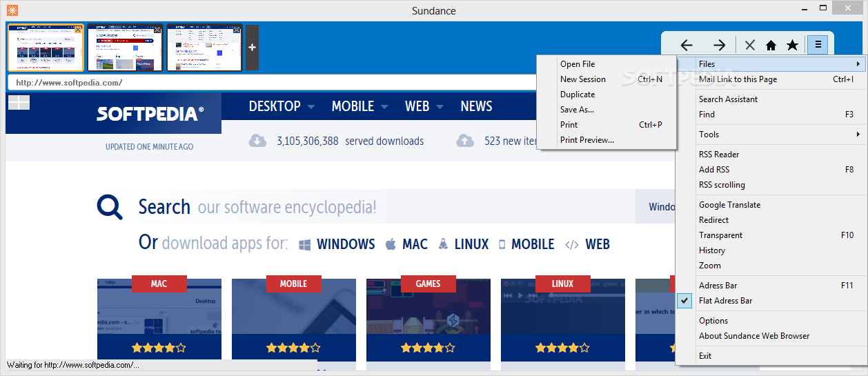
Task: Open the red LINUX category card label
Action: click(562, 284)
